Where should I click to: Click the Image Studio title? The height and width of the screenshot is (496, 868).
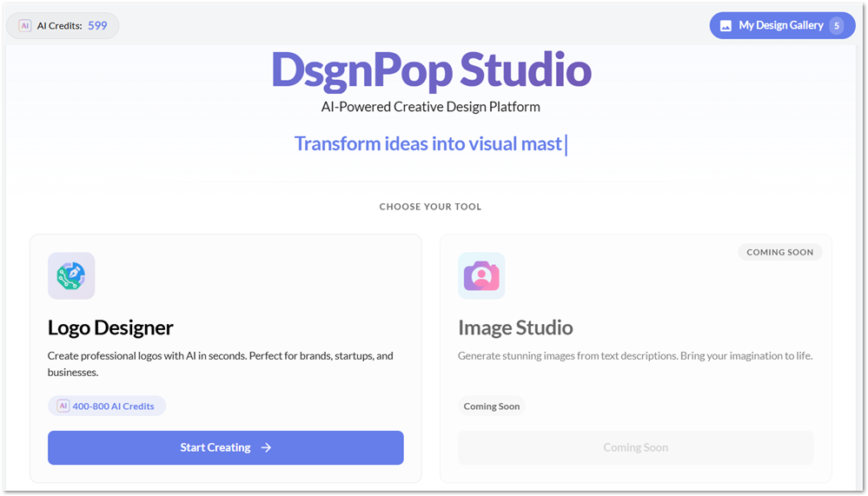pyautogui.click(x=515, y=327)
